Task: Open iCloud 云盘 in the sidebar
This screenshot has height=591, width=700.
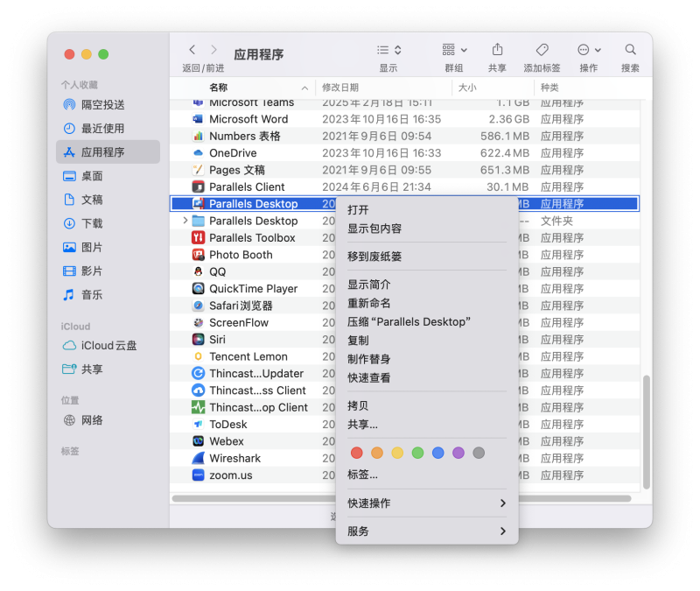Action: [x=108, y=346]
